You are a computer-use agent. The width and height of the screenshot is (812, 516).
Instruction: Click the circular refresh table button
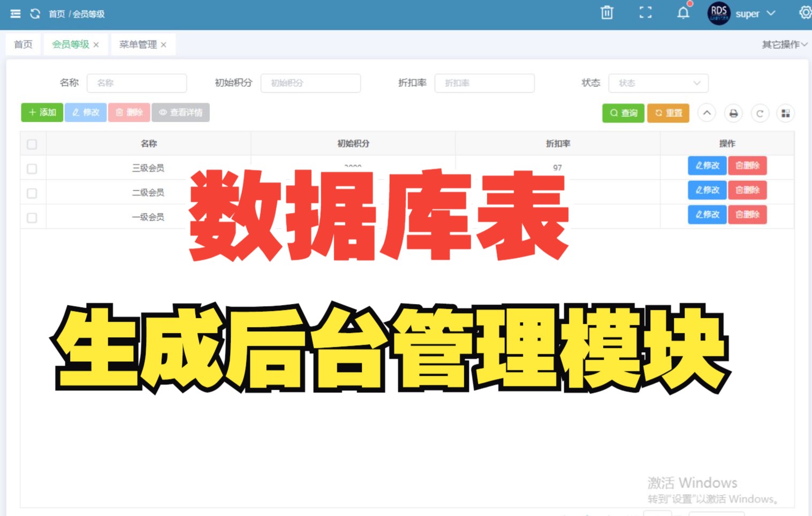point(760,113)
